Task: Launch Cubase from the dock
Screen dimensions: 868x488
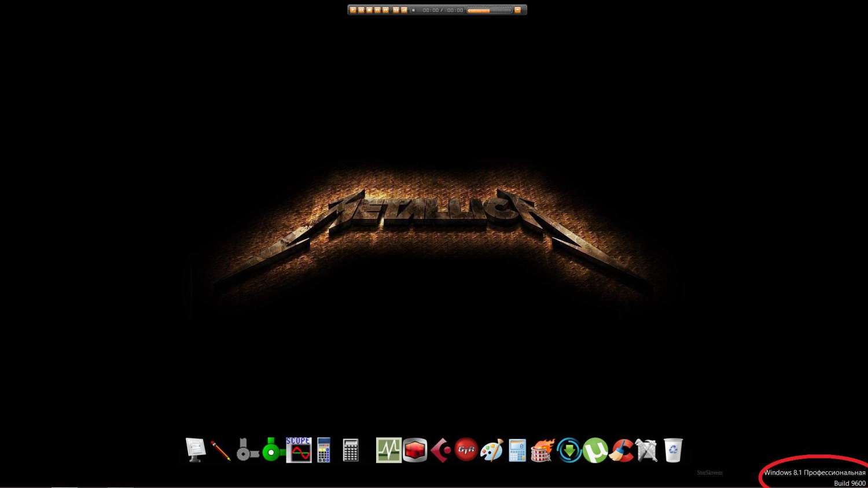Action: (x=440, y=450)
